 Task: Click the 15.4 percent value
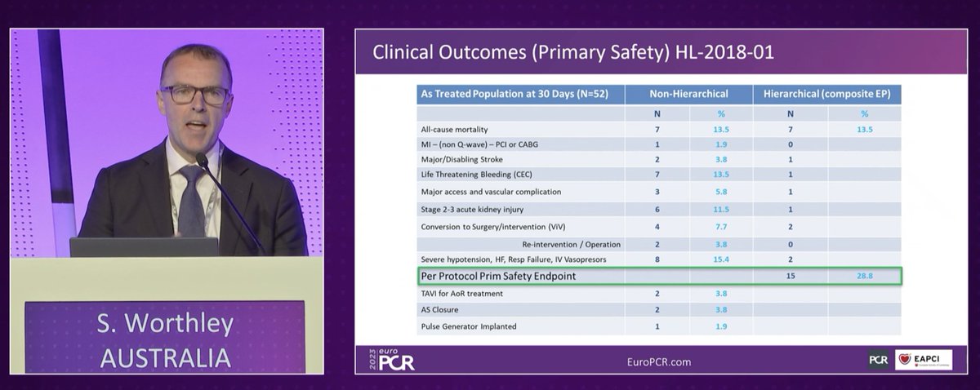[722, 259]
